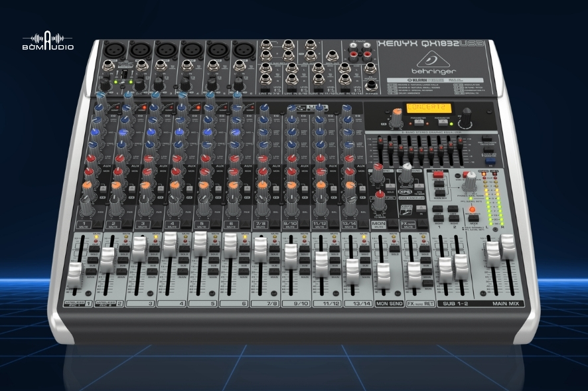Assign SUB 1 to LEFT main
This screenshot has width=588, height=391.
[438, 208]
